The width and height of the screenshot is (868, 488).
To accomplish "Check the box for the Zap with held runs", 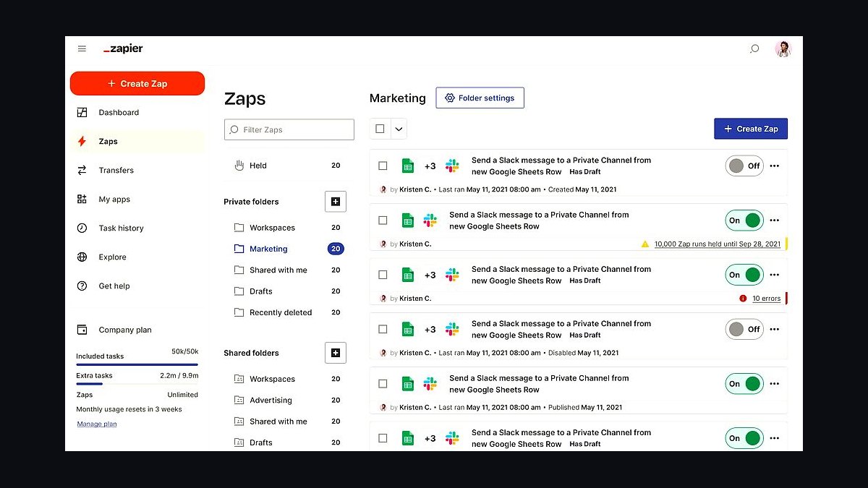I will click(383, 220).
